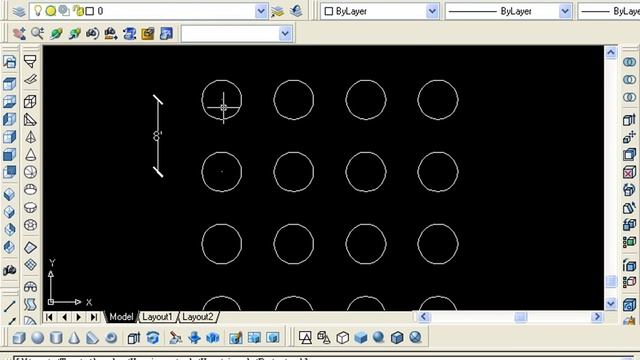Click the blue clipping planes icon
The width and height of the screenshot is (640, 360).
(129, 33)
